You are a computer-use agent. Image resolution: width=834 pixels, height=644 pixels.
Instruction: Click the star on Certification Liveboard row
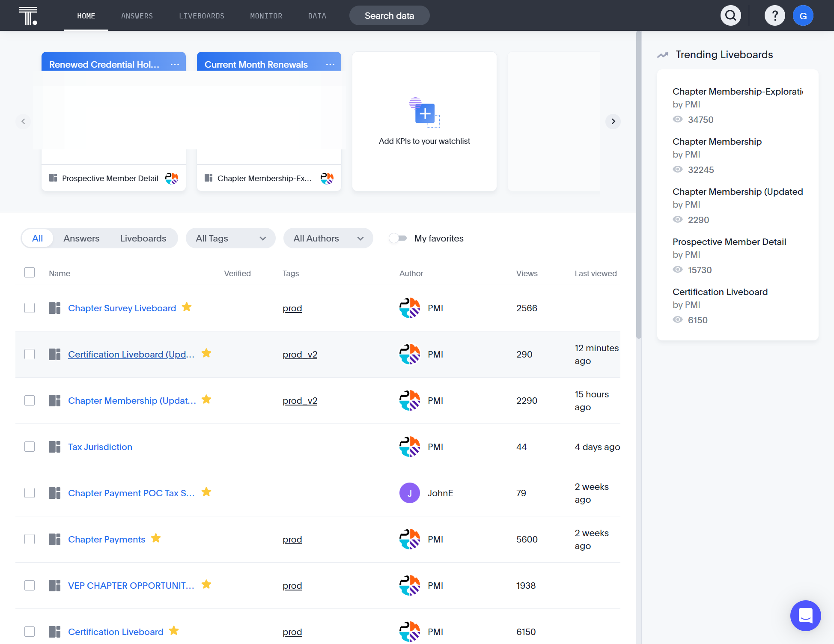174,631
